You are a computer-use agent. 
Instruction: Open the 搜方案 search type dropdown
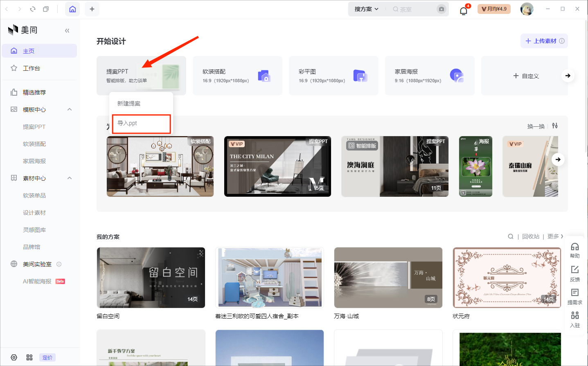[366, 9]
